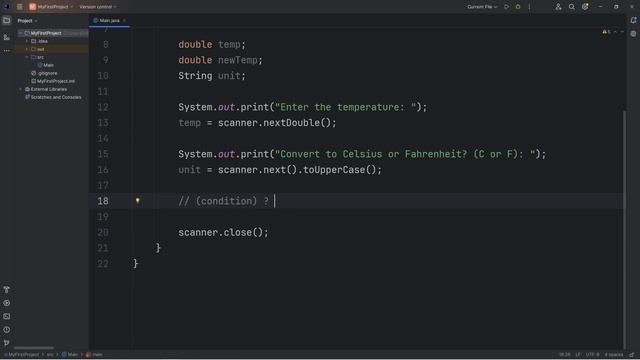
Task: Run the current file
Action: [507, 7]
